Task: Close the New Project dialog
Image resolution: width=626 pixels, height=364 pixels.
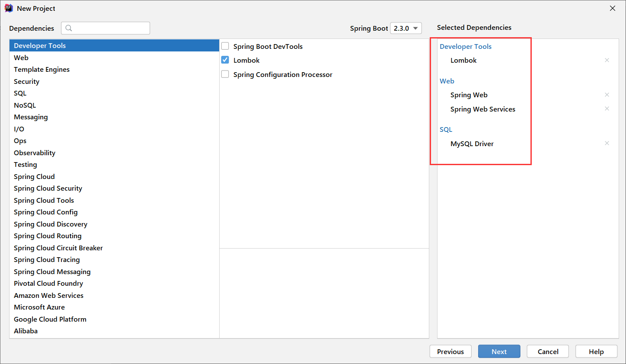Action: point(613,8)
